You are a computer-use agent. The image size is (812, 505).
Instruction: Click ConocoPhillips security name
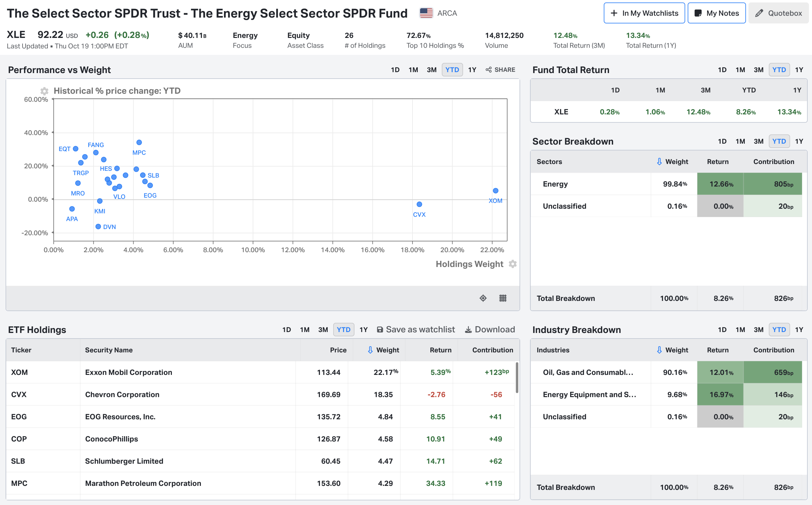coord(112,439)
